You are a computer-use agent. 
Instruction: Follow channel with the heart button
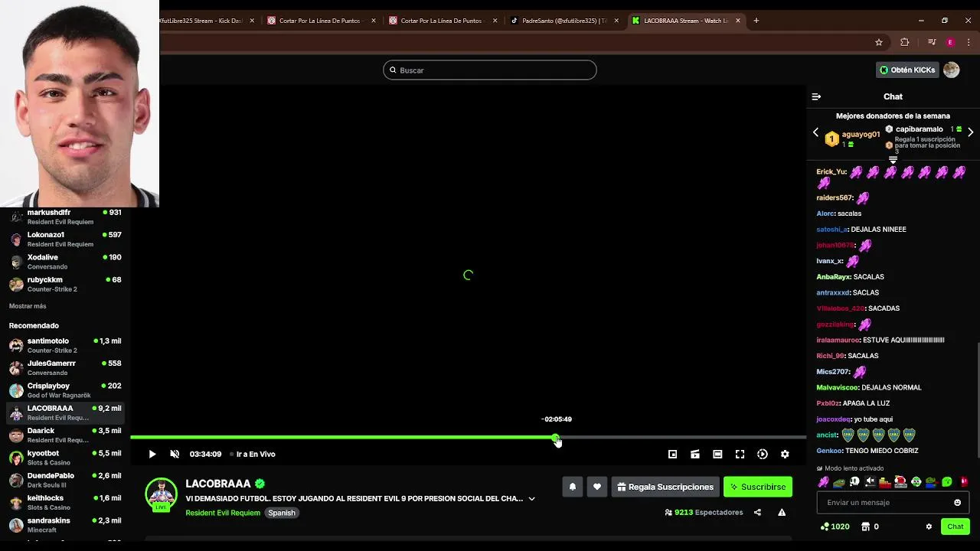(x=597, y=487)
